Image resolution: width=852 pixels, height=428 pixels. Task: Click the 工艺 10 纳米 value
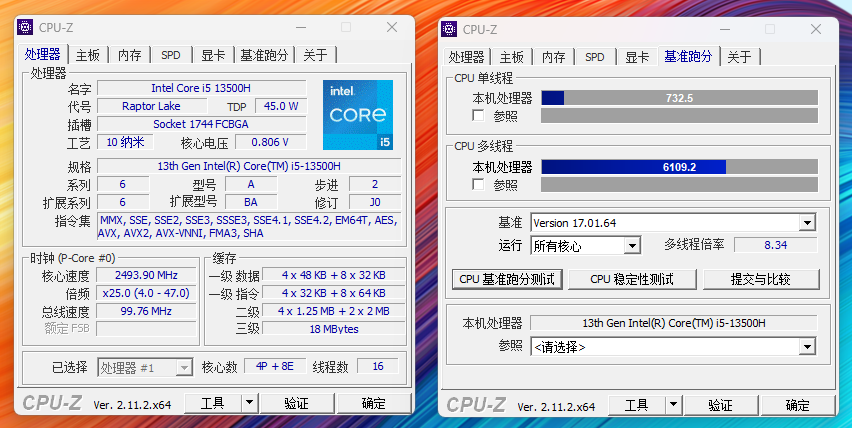click(x=126, y=142)
